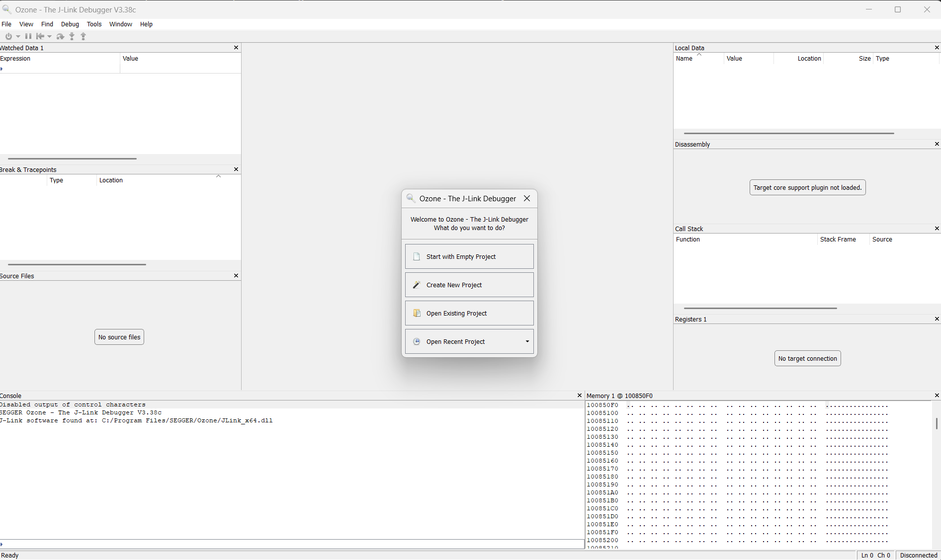Viewport: 941px width, 560px height.
Task: Click the Local Data horizontal scrollbar
Action: (789, 133)
